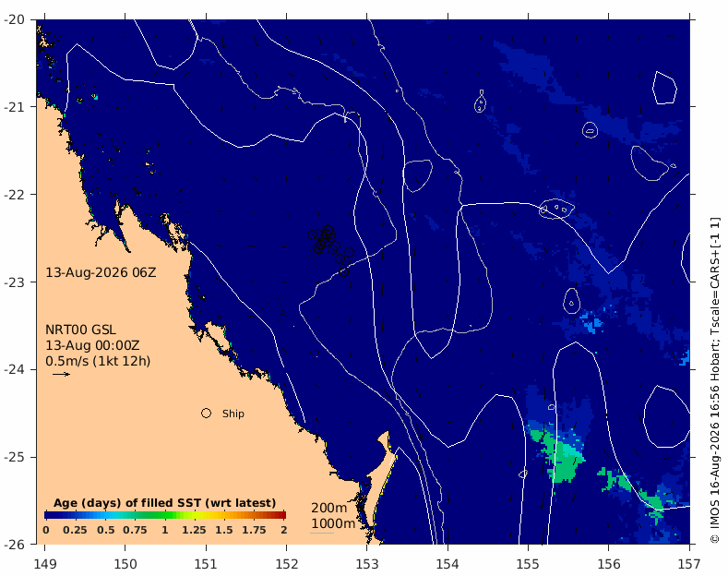The height and width of the screenshot is (576, 728).
Task: Click the 157 longitude axis label
Action: coord(689,564)
